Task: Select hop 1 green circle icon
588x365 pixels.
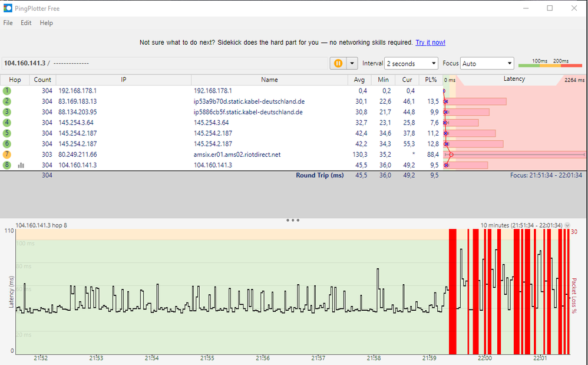Action: pyautogui.click(x=6, y=91)
